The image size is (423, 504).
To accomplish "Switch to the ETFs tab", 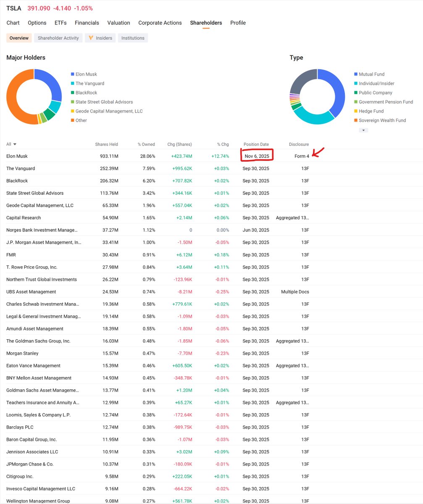I will click(60, 23).
